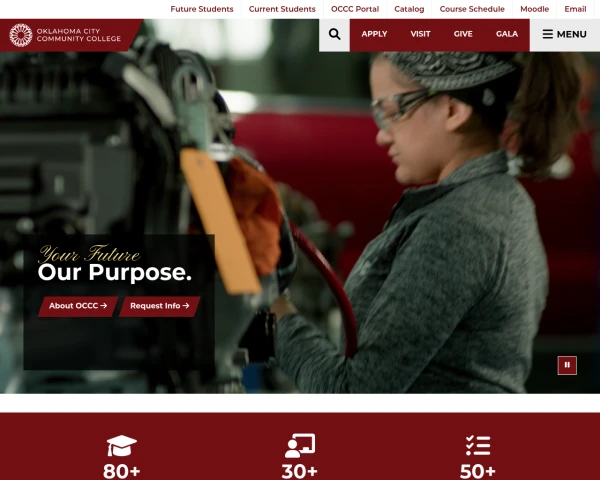Select APPLY in the red navigation bar
This screenshot has width=600, height=480.
(x=374, y=34)
